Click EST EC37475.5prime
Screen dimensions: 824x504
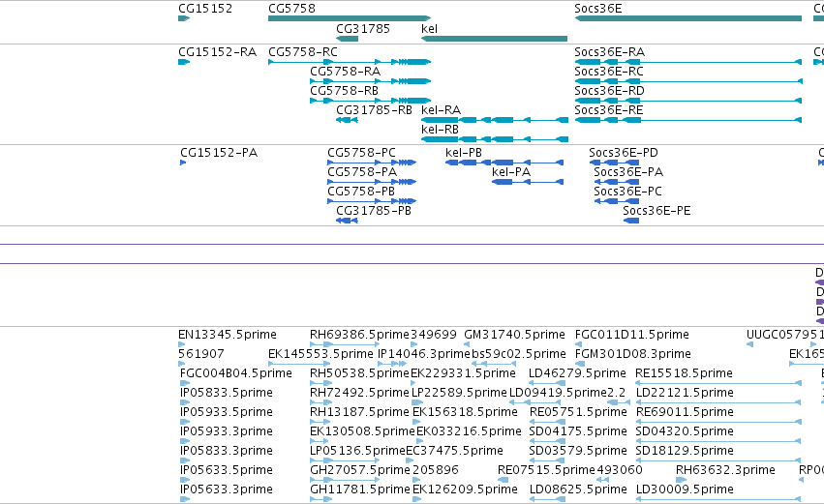click(454, 452)
